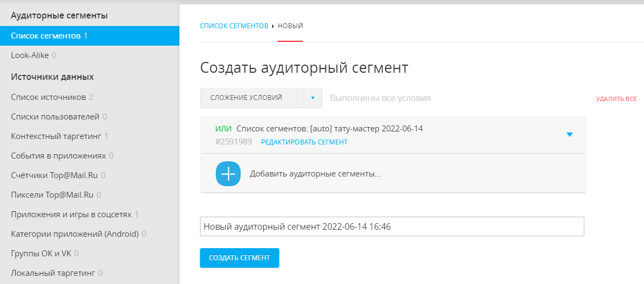Open Список сегментов in the sidebar
The height and width of the screenshot is (284, 644).
coord(49,36)
